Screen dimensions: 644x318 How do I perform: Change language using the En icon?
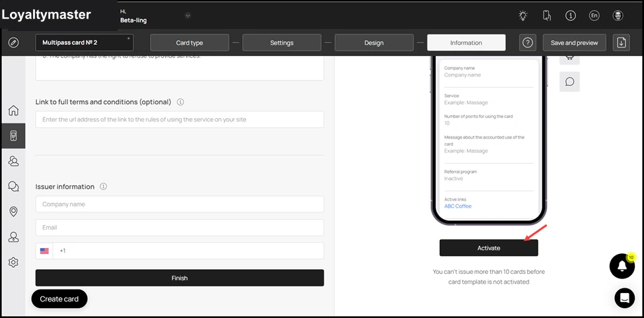click(594, 16)
